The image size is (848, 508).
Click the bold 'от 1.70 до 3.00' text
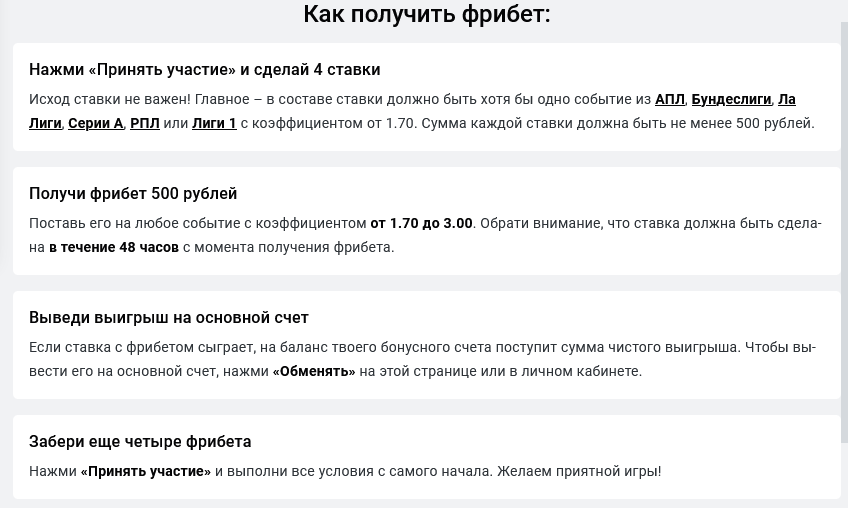pyautogui.click(x=421, y=223)
